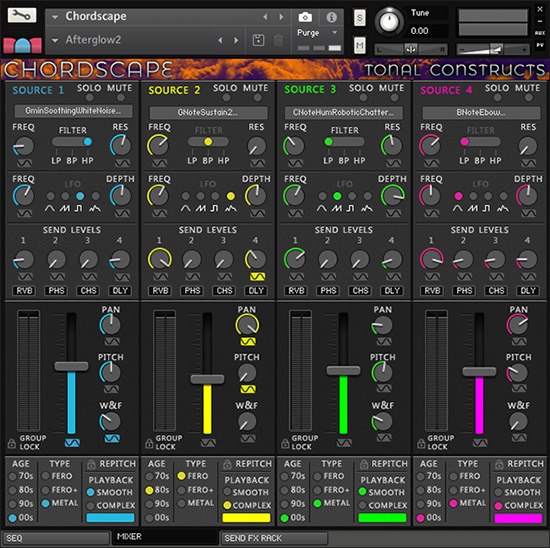550x548 pixels.
Task: Click Source 3 Group Lock padlock icon
Action: tap(285, 443)
